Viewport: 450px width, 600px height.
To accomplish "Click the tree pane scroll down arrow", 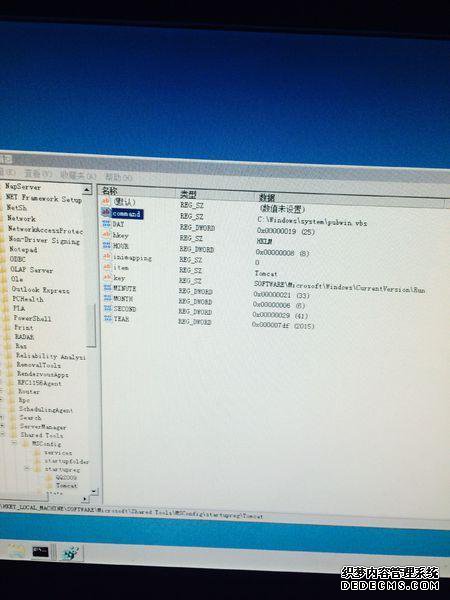I will click(94, 491).
